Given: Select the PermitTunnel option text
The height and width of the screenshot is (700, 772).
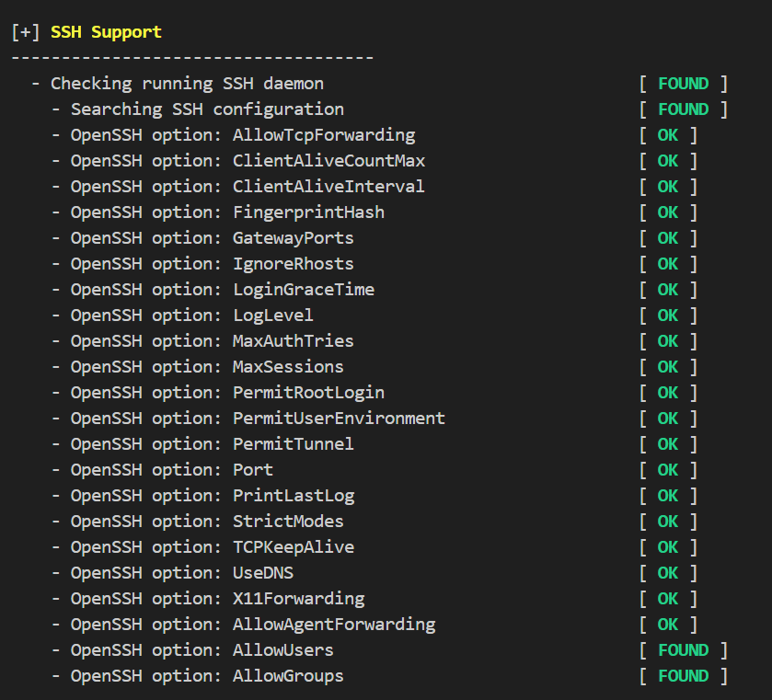Looking at the screenshot, I should [294, 444].
